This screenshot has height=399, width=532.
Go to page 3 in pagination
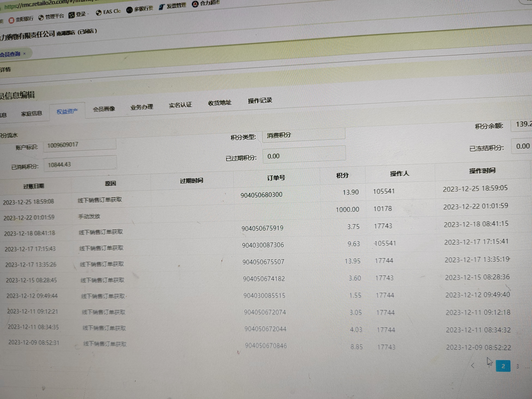pyautogui.click(x=518, y=366)
